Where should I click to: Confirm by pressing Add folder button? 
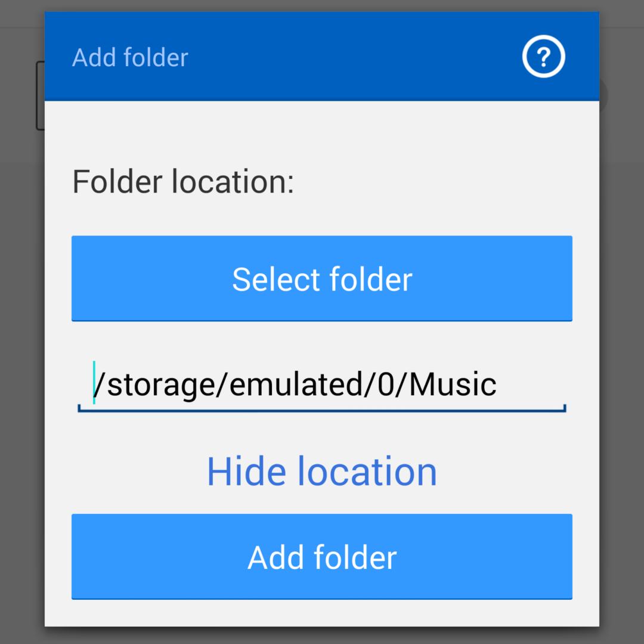[x=322, y=556]
